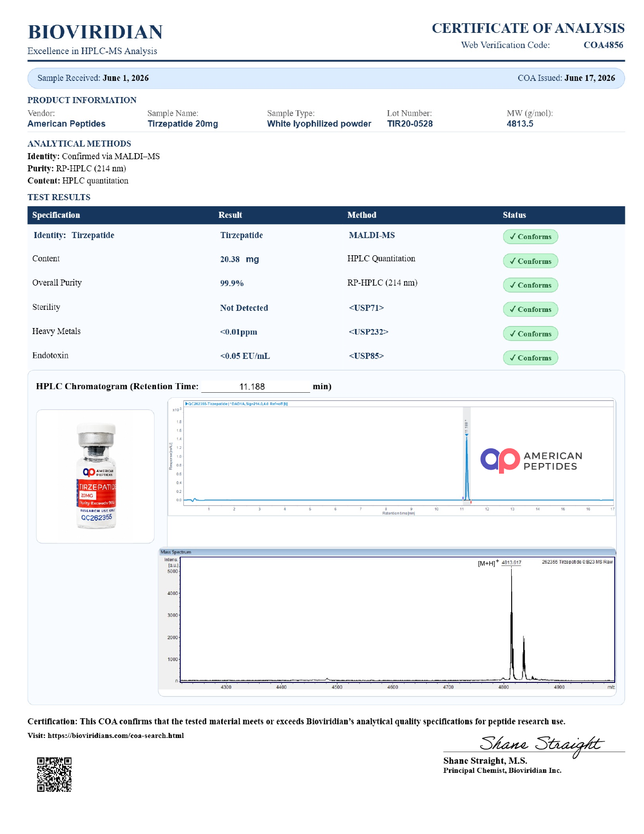Select the overall purity result 99.9%
This screenshot has width=644, height=834.
tap(232, 283)
